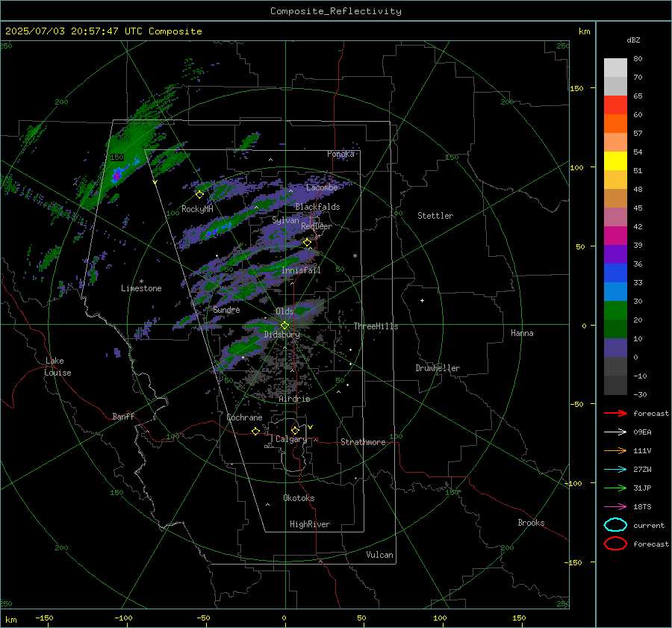Viewport: 672px width, 628px height.
Task: Select the red 65-60 dBZ color swatch
Action: click(x=615, y=105)
